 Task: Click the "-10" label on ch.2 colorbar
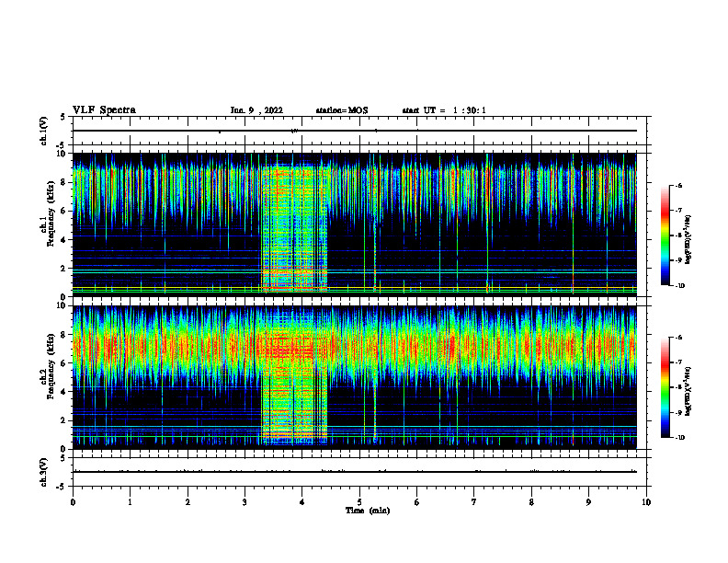[680, 437]
